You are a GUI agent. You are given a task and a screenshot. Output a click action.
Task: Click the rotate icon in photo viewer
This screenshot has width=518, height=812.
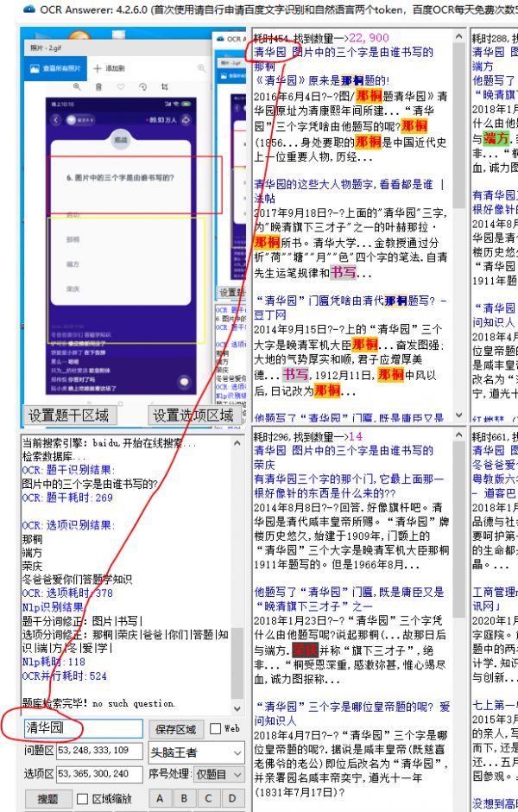click(x=142, y=87)
